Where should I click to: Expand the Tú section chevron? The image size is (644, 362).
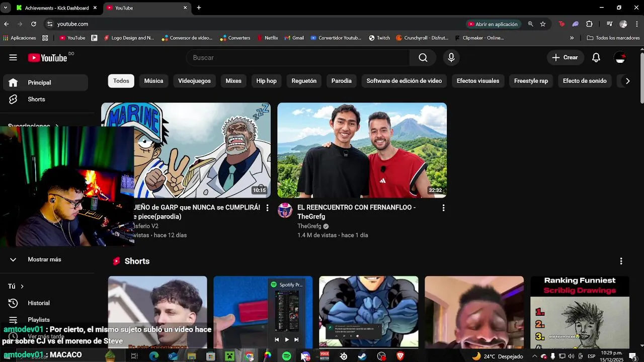[22, 286]
